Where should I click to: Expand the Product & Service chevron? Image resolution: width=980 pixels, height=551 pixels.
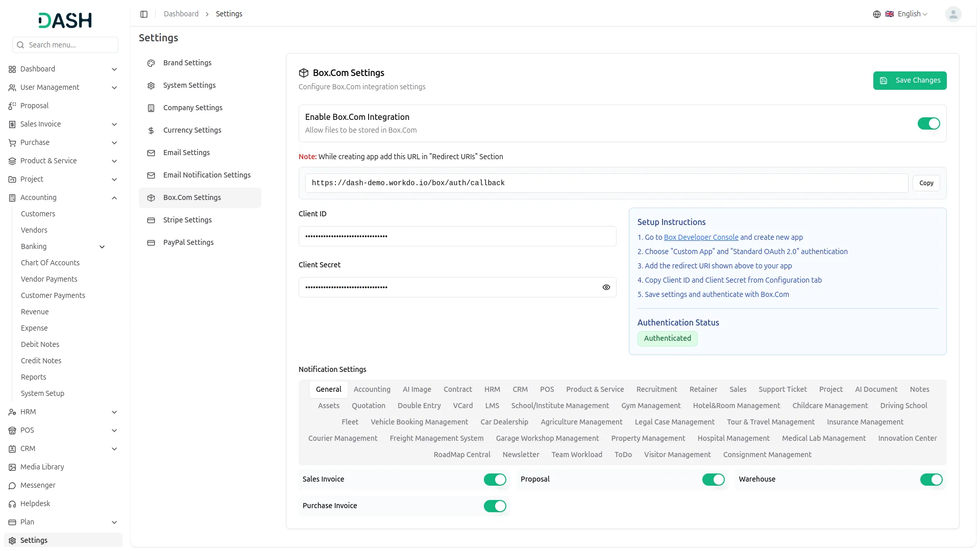point(114,161)
